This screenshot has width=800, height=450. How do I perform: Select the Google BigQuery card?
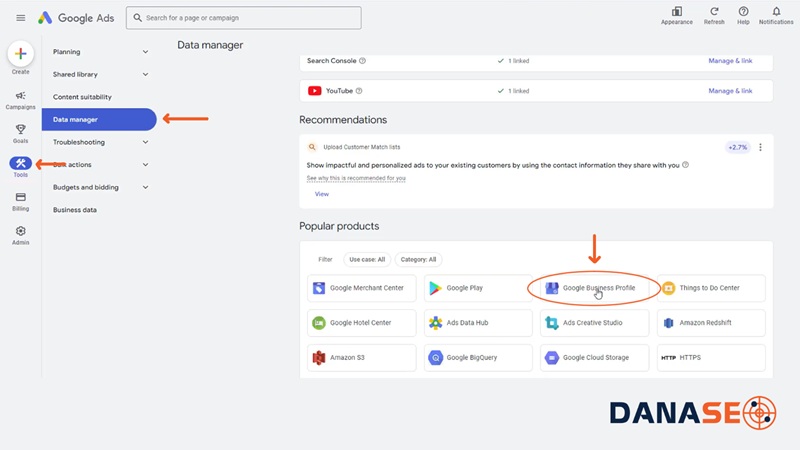[478, 358]
